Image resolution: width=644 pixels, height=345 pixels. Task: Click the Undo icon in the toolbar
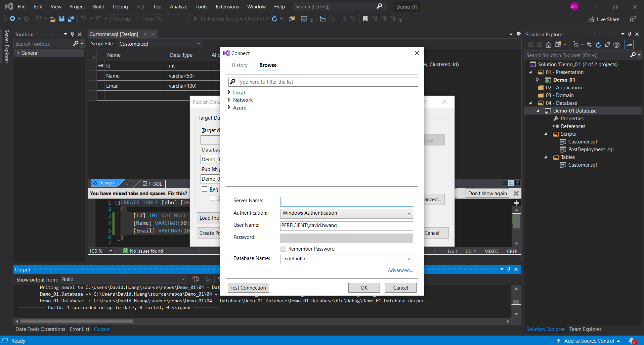tap(83, 19)
